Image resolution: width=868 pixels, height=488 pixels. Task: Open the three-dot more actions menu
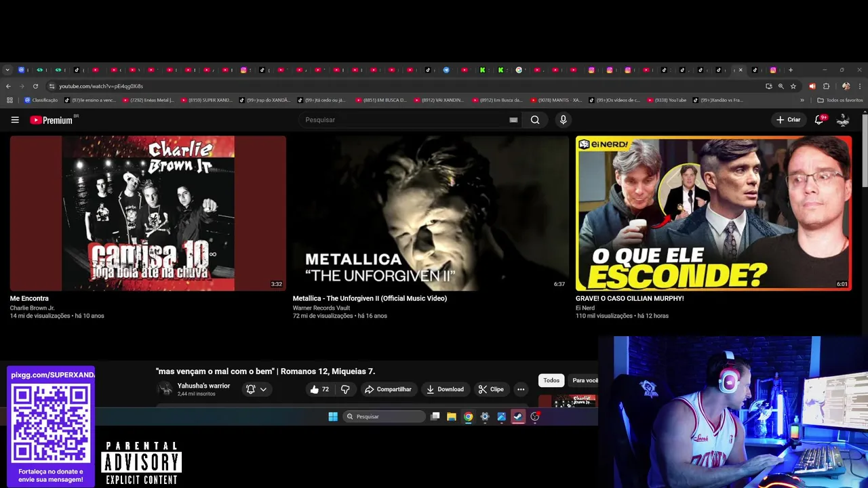tap(521, 389)
